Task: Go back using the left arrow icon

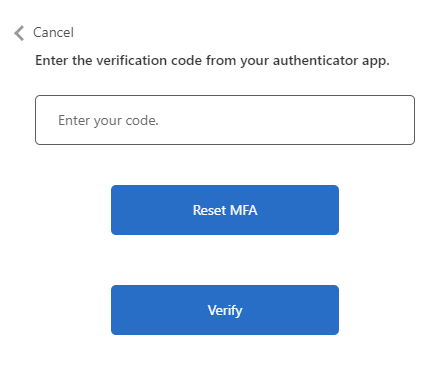Action: pyautogui.click(x=19, y=33)
